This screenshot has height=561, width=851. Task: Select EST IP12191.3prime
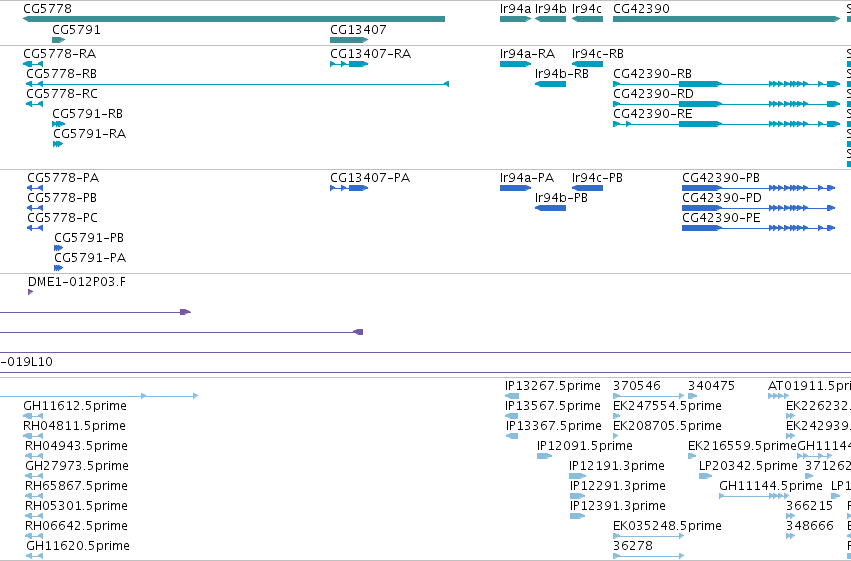click(617, 467)
